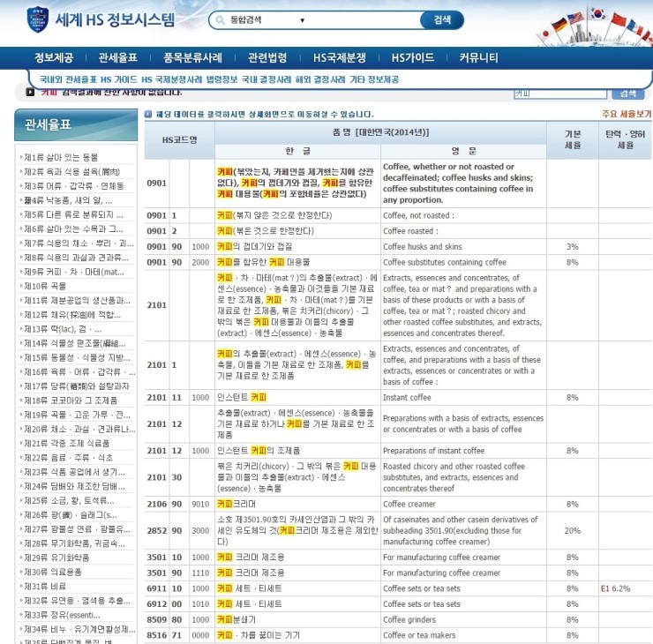This screenshot has width=653, height=644.
Task: Click row Coffee or tea makers
Action: pyautogui.click(x=398, y=635)
